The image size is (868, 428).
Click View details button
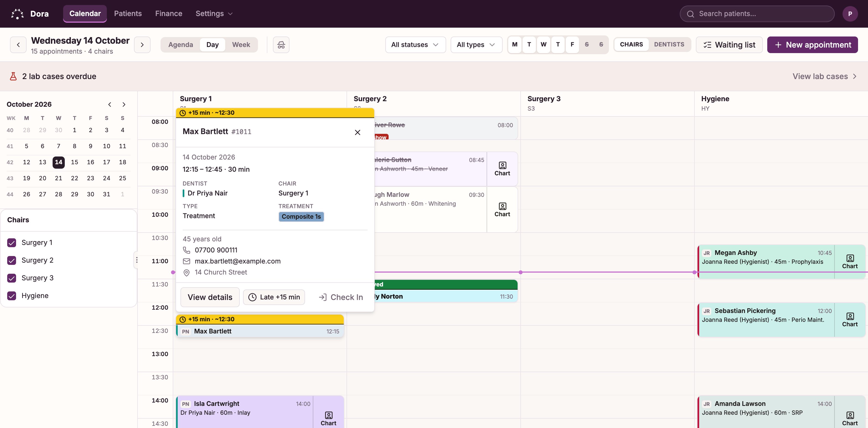pyautogui.click(x=210, y=297)
